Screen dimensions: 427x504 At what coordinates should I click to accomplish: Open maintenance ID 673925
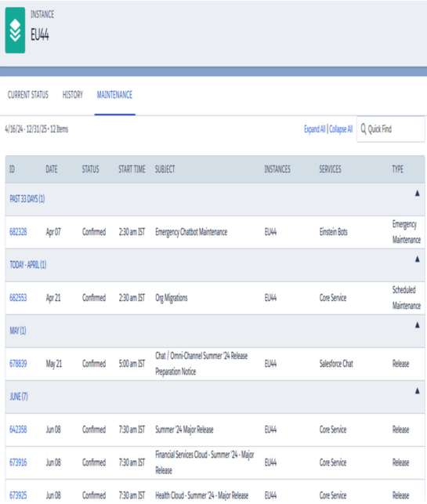point(18,495)
